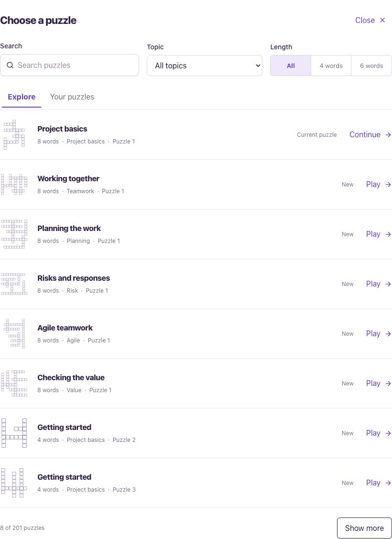The image size is (392, 539).
Task: Filter puzzles to 6 words length
Action: [371, 66]
